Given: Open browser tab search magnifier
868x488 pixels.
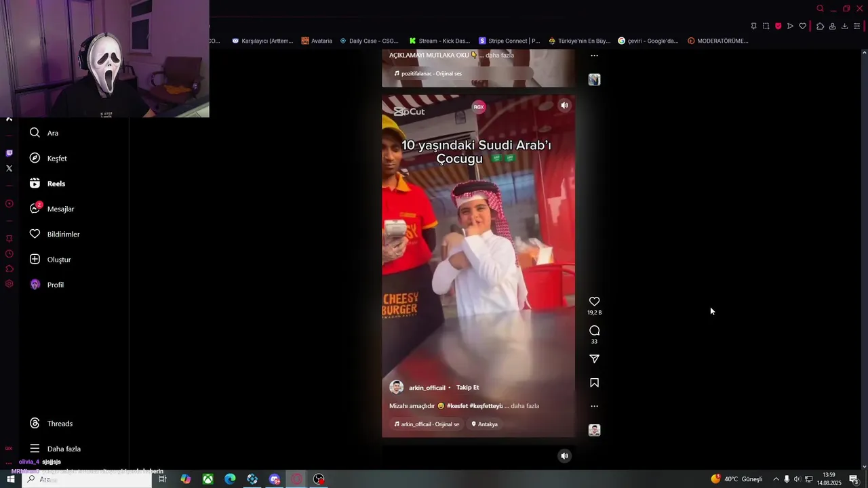Looking at the screenshot, I should (820, 9).
